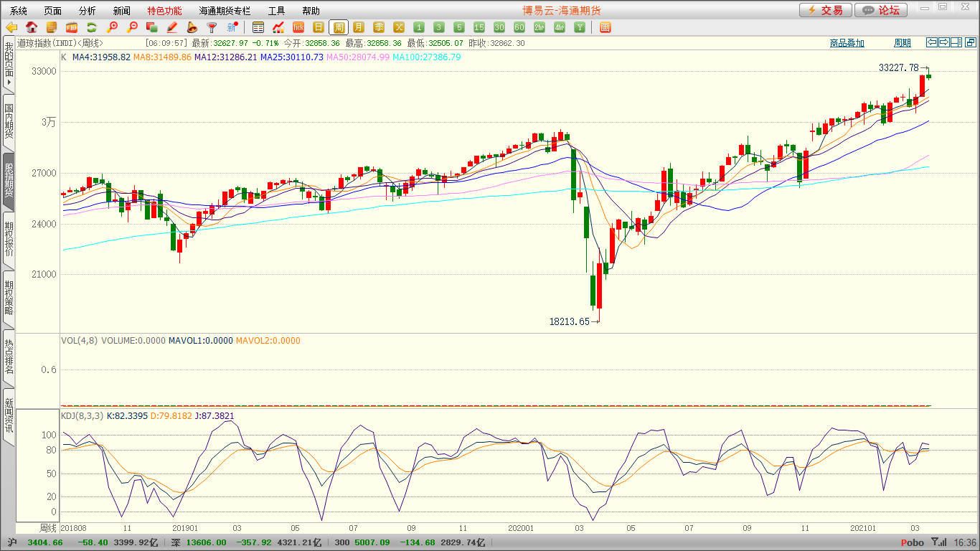
Task: Select the 30-minute period
Action: [499, 27]
